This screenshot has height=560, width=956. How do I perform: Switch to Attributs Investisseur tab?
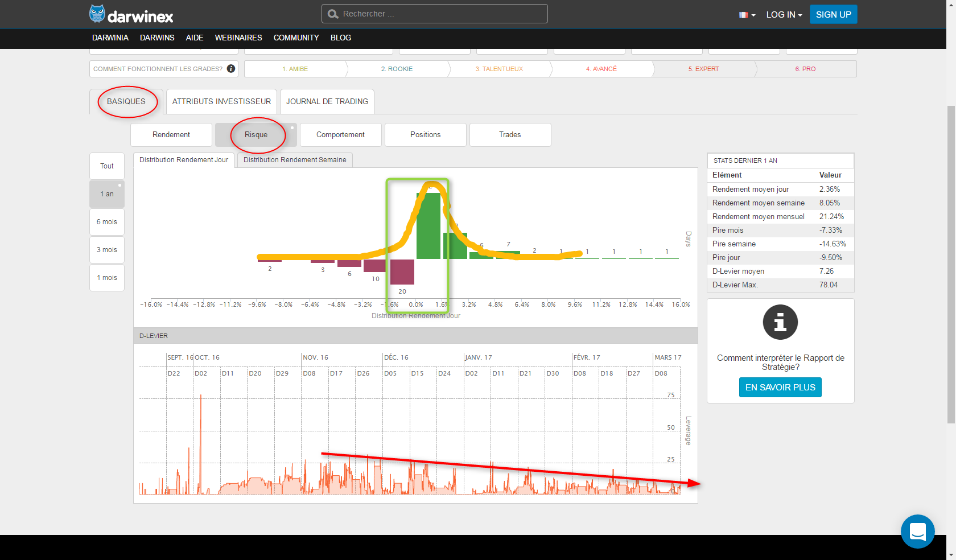pos(221,101)
